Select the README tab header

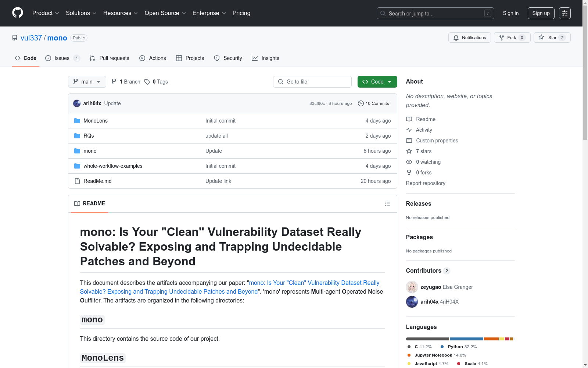pyautogui.click(x=90, y=204)
